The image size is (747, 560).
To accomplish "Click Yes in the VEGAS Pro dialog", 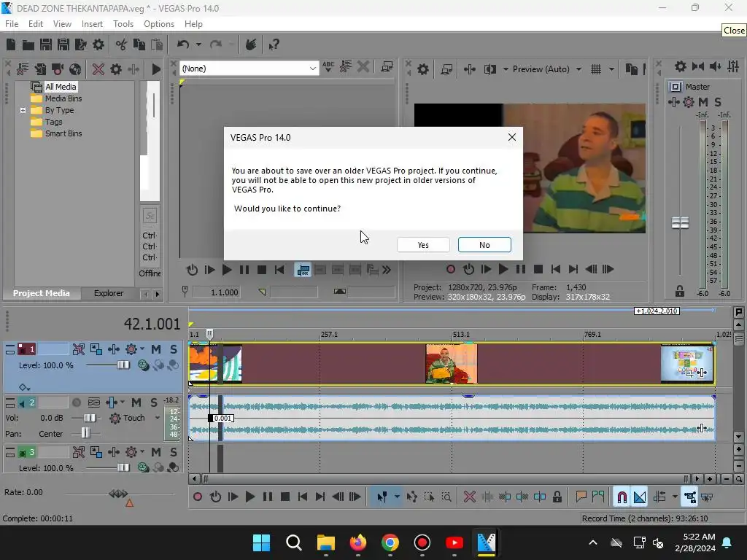I will [x=423, y=245].
